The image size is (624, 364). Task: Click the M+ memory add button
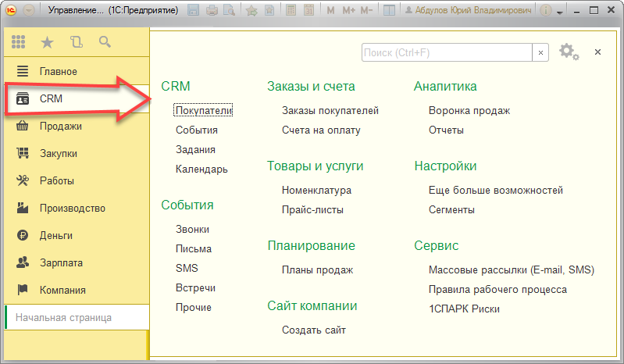348,10
